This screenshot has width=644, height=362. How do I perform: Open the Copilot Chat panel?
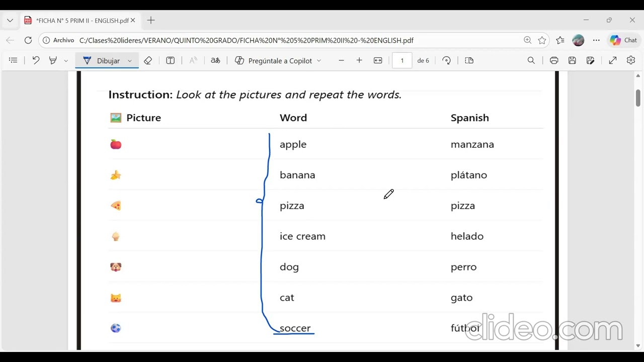point(624,40)
